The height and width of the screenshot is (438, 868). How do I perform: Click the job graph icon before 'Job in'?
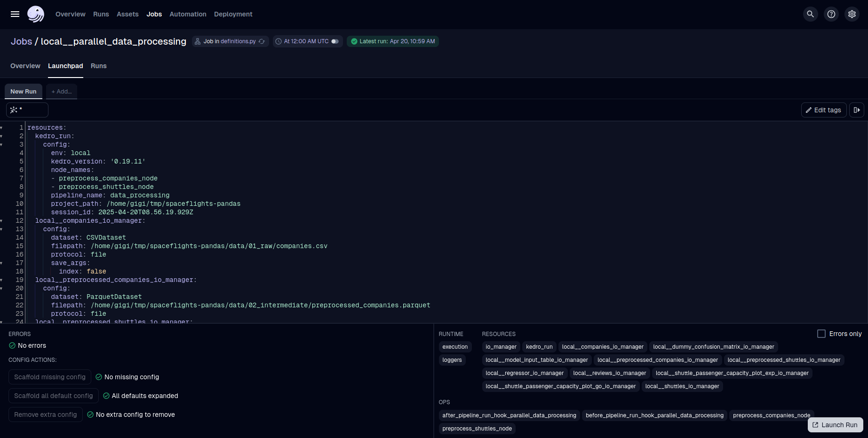click(198, 41)
